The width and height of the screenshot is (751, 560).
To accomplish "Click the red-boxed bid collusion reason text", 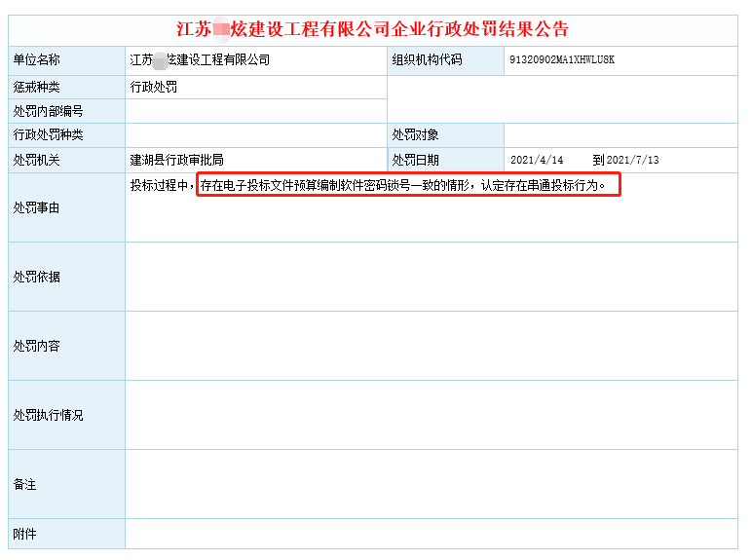I will (408, 185).
